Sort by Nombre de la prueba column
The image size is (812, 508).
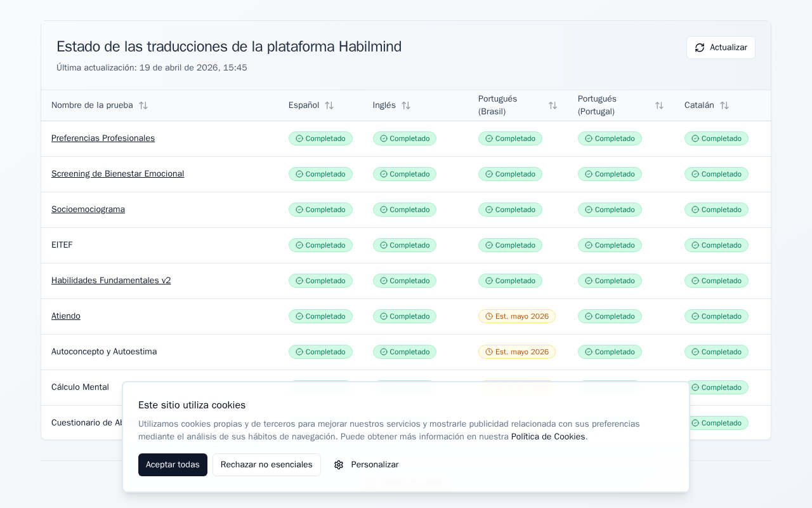[x=143, y=105]
